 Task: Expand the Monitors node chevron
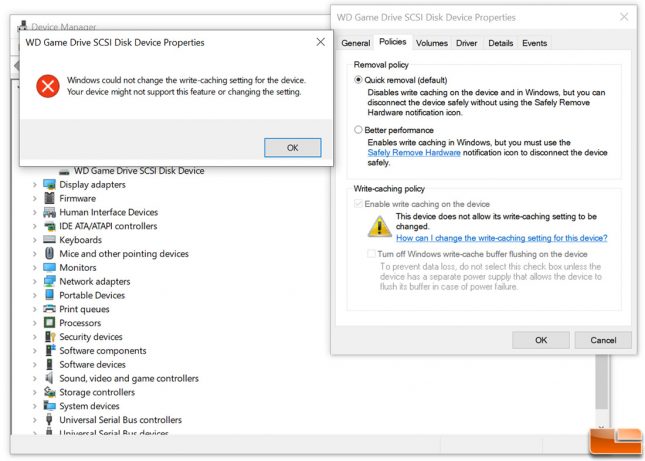tap(35, 268)
